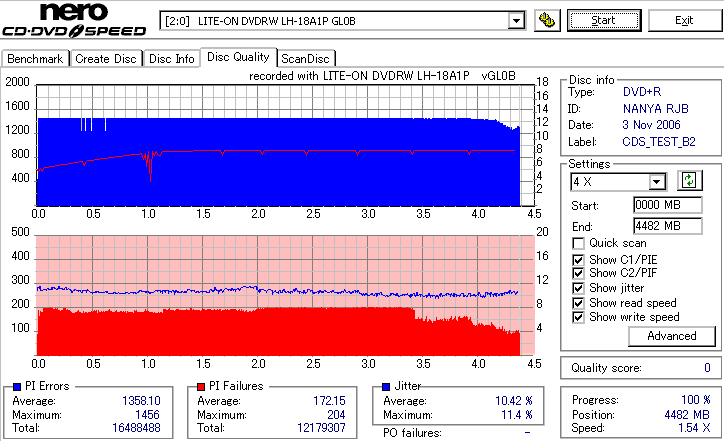Click the Quality score value 0
This screenshot has height=441, width=724.
point(707,368)
